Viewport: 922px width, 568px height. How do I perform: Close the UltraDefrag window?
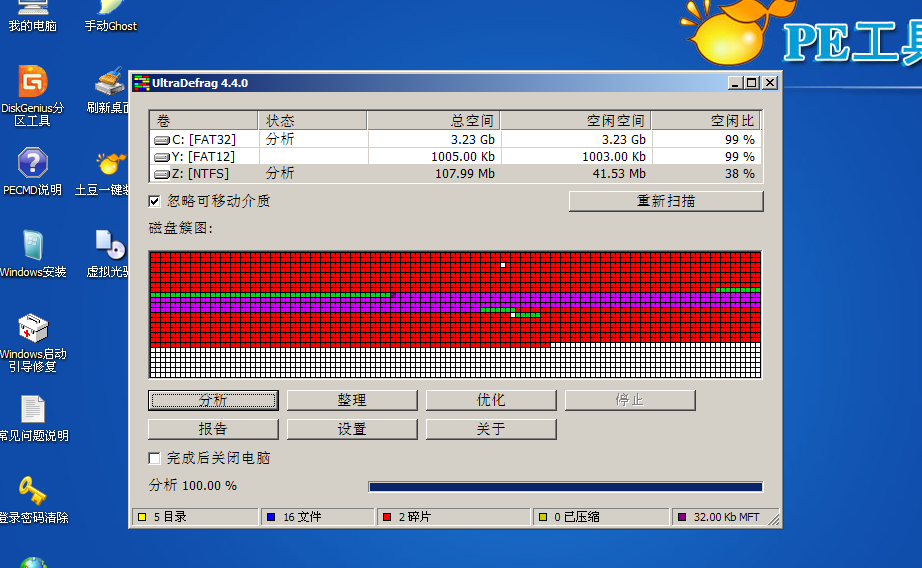770,83
